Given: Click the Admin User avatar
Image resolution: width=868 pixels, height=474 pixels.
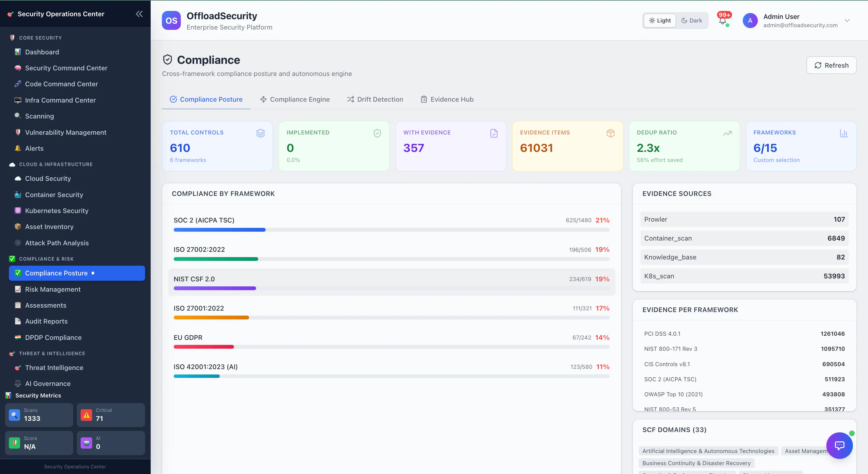Looking at the screenshot, I should (x=750, y=21).
